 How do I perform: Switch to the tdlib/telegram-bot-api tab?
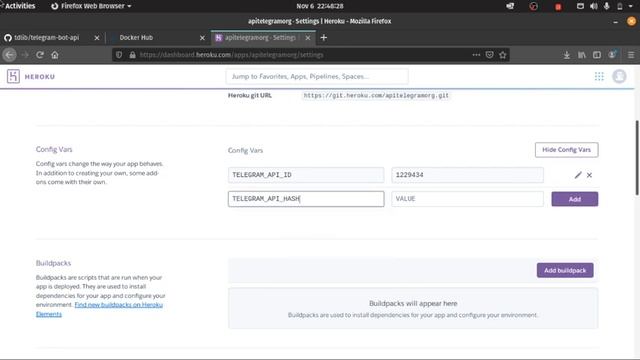(x=47, y=38)
